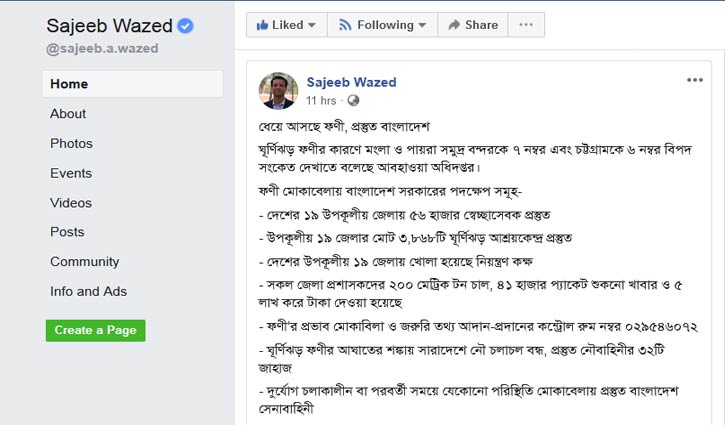Open the About section
Viewport: 725px width, 425px height.
pos(68,114)
